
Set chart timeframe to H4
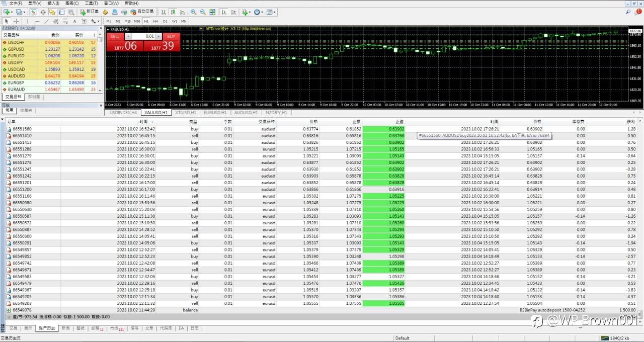155,21
